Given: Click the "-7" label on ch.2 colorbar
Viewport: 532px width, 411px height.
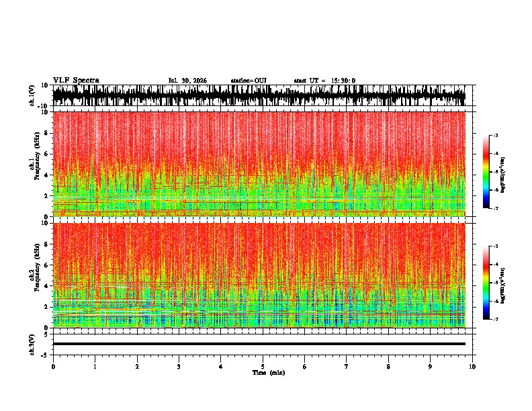Looking at the screenshot, I should click(x=495, y=319).
